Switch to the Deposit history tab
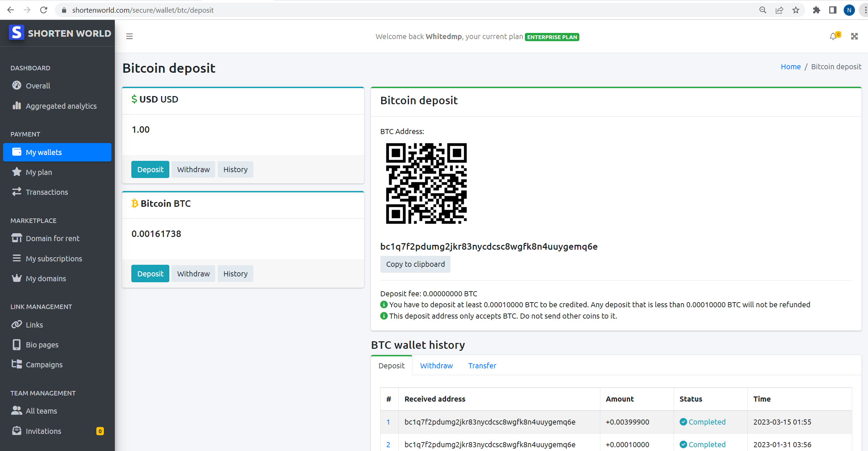This screenshot has width=868, height=451. 391,366
